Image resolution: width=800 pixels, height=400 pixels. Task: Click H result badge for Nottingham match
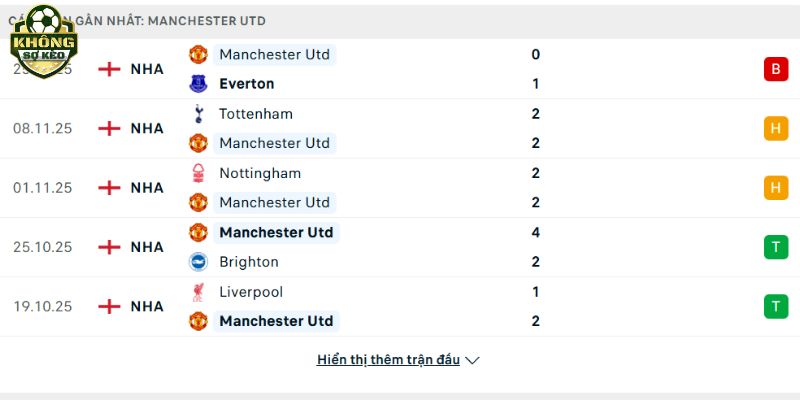pos(775,187)
